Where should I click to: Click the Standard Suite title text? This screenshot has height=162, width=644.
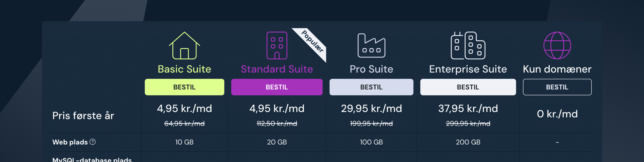pyautogui.click(x=277, y=69)
